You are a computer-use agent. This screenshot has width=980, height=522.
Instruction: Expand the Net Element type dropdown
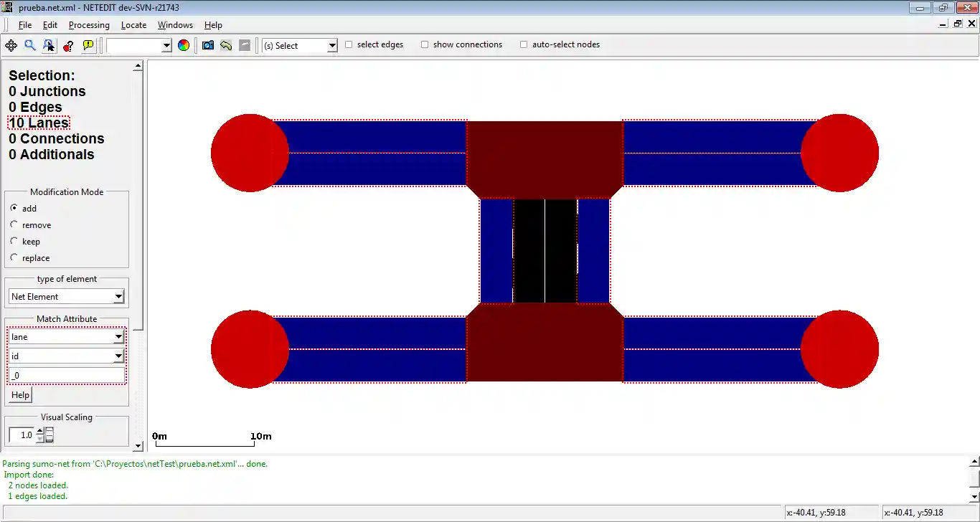(67, 297)
